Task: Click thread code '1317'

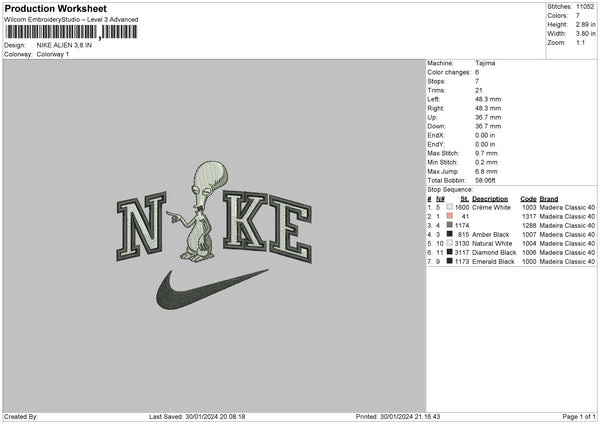Action: [x=529, y=217]
